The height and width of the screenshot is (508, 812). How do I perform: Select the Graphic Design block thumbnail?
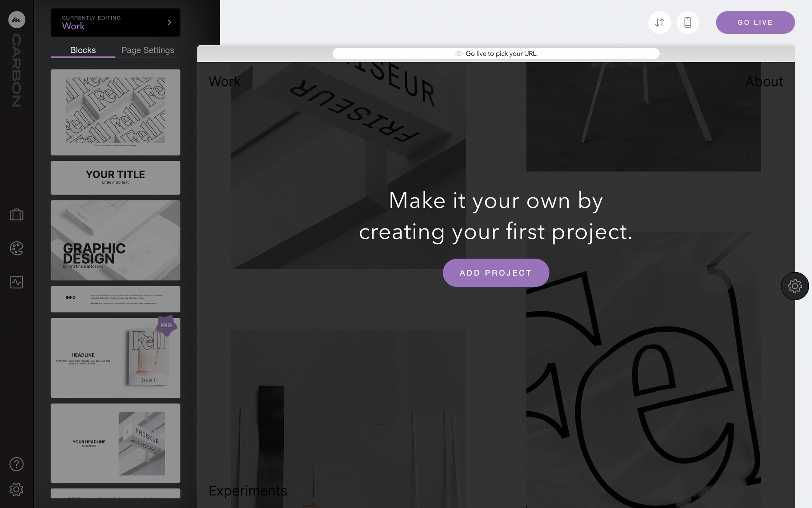[x=115, y=240]
